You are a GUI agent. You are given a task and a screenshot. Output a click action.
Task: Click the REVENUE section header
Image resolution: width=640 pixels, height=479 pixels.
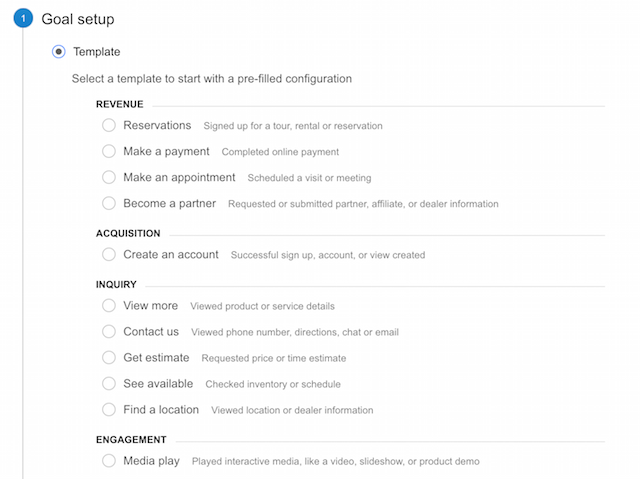pyautogui.click(x=120, y=104)
